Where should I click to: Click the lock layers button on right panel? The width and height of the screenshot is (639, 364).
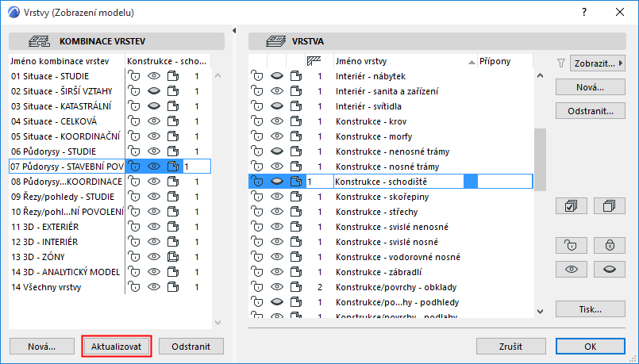610,244
